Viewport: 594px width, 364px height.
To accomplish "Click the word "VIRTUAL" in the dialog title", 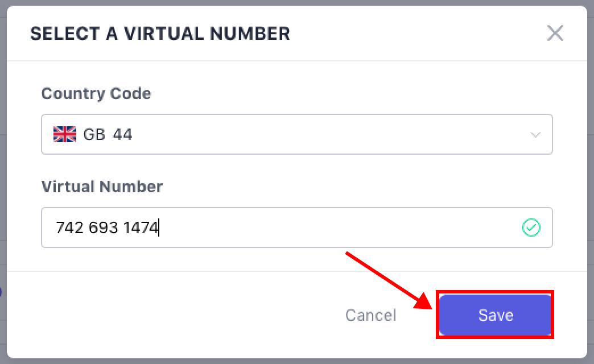I will click(x=164, y=34).
